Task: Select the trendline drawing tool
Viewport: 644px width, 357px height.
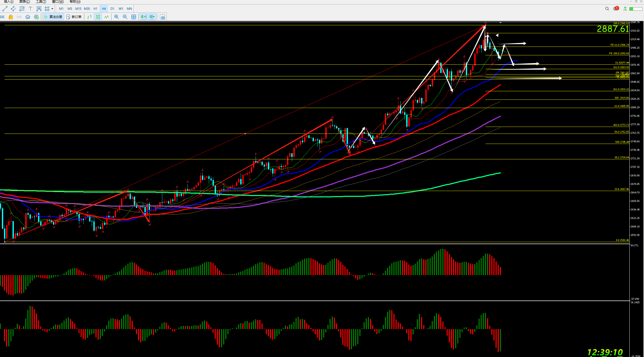Action: click(5, 9)
